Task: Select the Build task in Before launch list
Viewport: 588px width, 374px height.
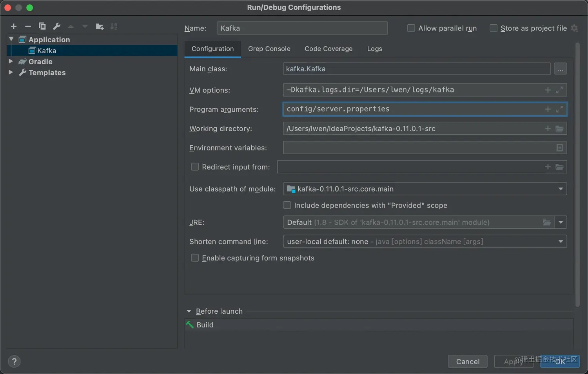Action: coord(379,325)
